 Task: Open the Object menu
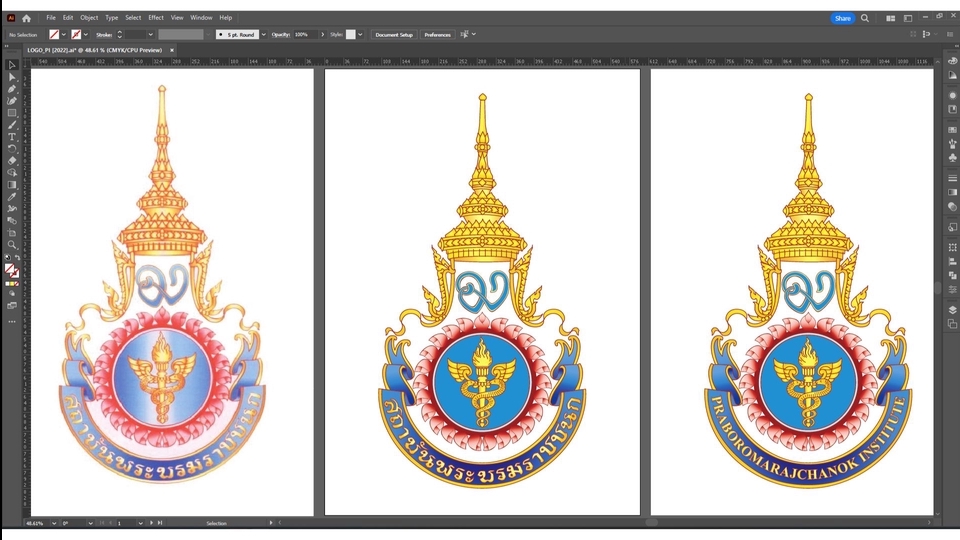(89, 18)
